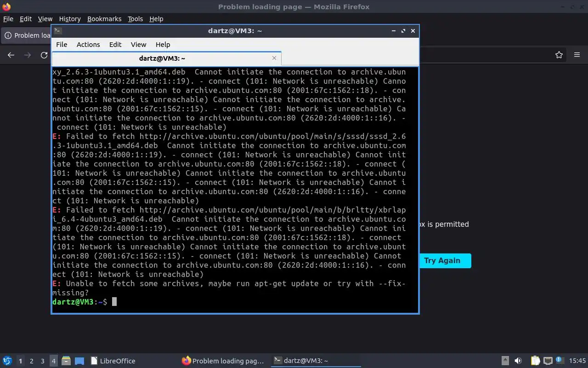The image size is (588, 368).
Task: Click the show desktop icon in taskbar
Action: click(x=79, y=361)
